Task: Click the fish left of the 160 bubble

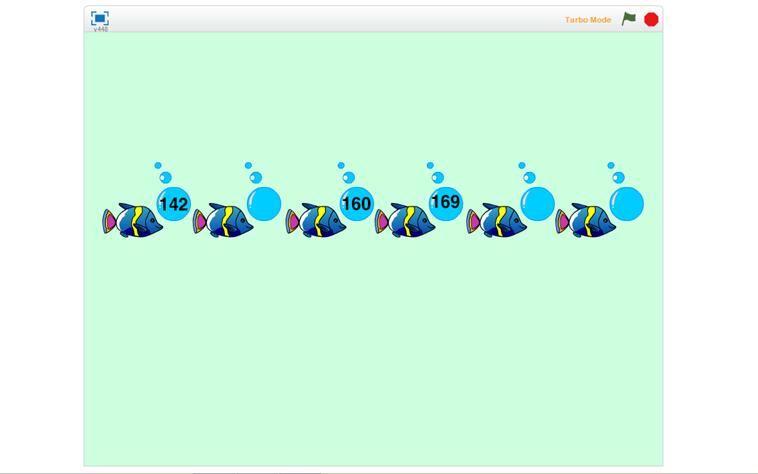Action: point(316,220)
